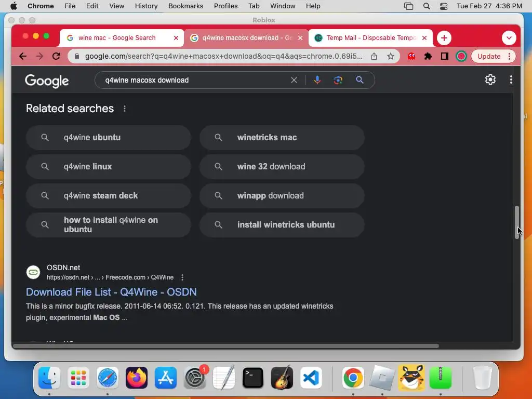Open the red ghost extension icon
Screen dimensions: 532x399
click(411, 56)
